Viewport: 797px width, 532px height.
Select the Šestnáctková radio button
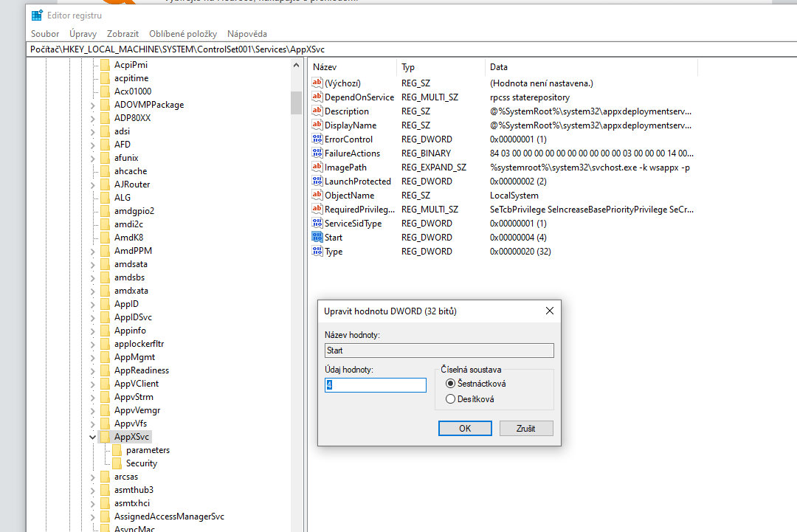(x=450, y=384)
